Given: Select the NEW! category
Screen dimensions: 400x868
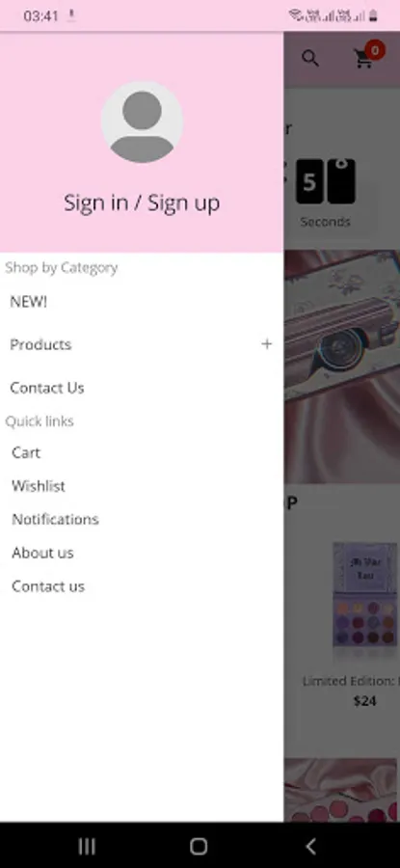Looking at the screenshot, I should [x=29, y=302].
